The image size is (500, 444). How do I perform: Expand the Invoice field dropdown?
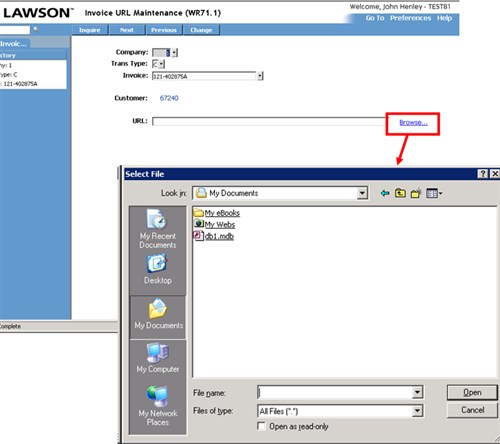260,76
